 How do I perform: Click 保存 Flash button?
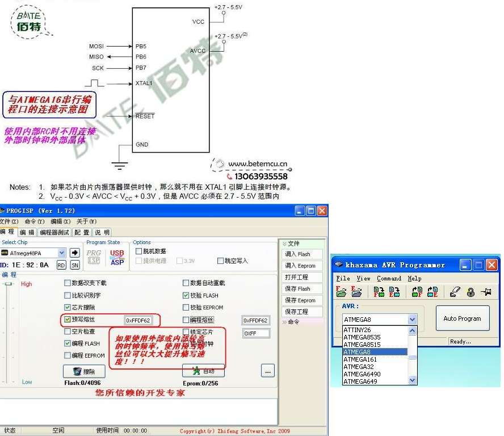[x=302, y=289]
